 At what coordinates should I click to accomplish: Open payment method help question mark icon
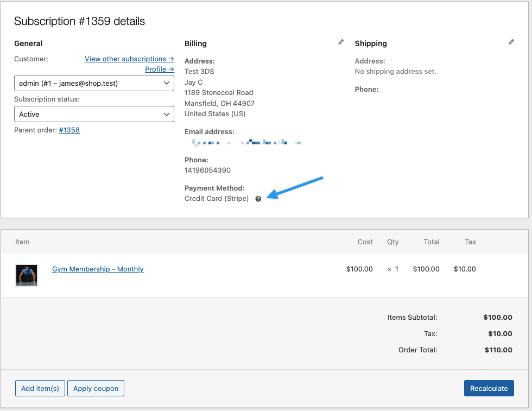(x=258, y=199)
